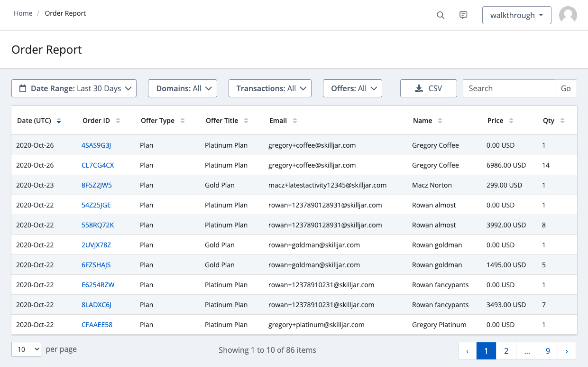Open order 8F5Z2JW5
Screen dimensions: 588x367
[x=97, y=185]
